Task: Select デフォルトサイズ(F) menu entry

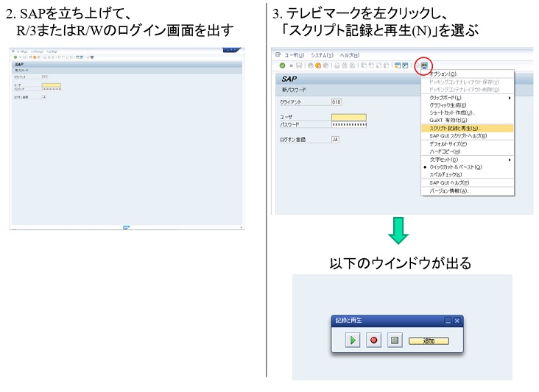Action: 468,144
